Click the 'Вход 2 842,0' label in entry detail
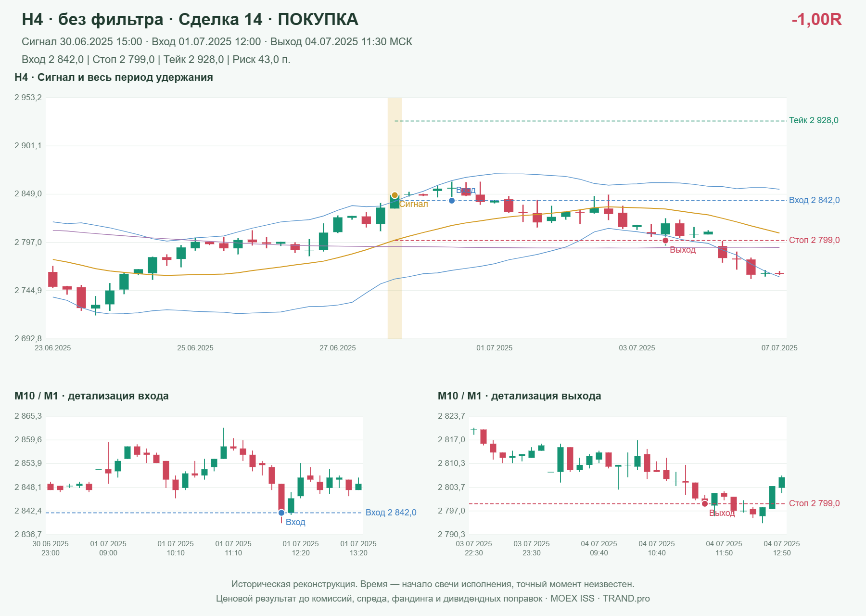The image size is (866, 616). point(391,513)
